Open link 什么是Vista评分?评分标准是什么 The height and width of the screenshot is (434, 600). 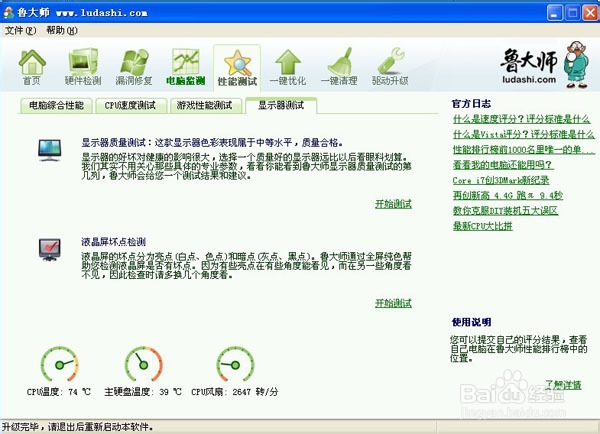[523, 134]
